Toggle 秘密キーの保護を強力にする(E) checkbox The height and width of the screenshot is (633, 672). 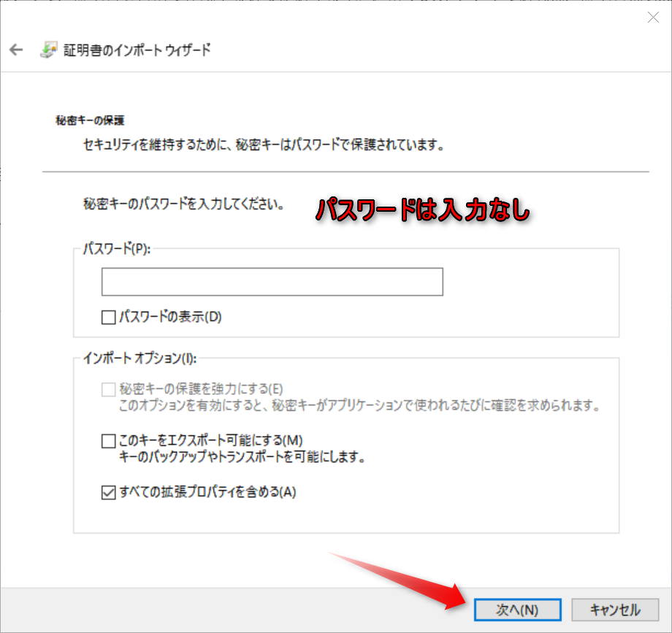pos(108,389)
